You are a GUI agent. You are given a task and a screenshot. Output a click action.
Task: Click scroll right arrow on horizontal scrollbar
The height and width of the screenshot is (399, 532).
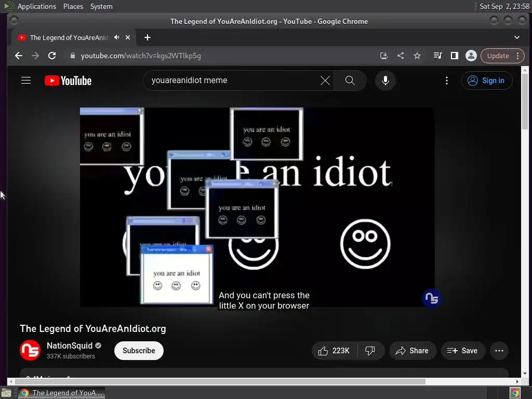click(517, 382)
